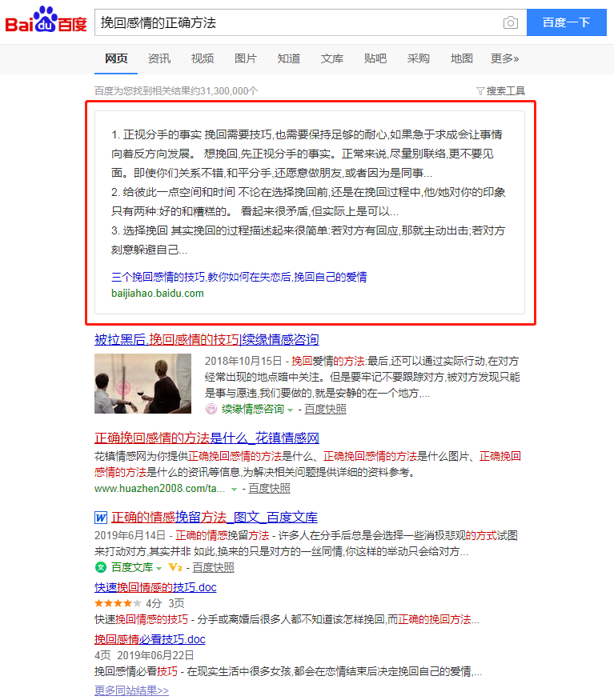
Task: Click the 百度文库 source name
Action: pos(132,567)
